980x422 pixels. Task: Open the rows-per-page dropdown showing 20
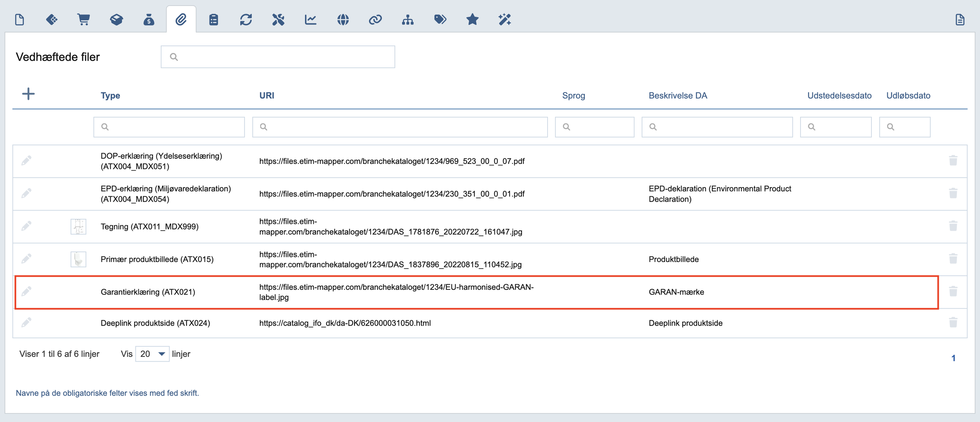(x=152, y=354)
